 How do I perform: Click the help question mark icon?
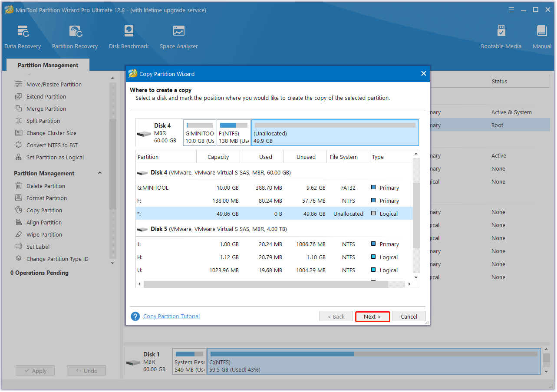click(x=135, y=316)
